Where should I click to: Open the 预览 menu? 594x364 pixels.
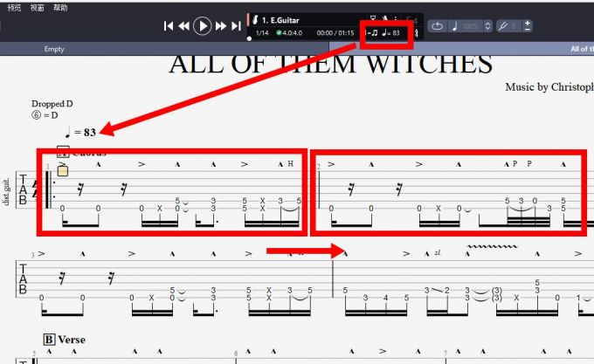tap(14, 8)
